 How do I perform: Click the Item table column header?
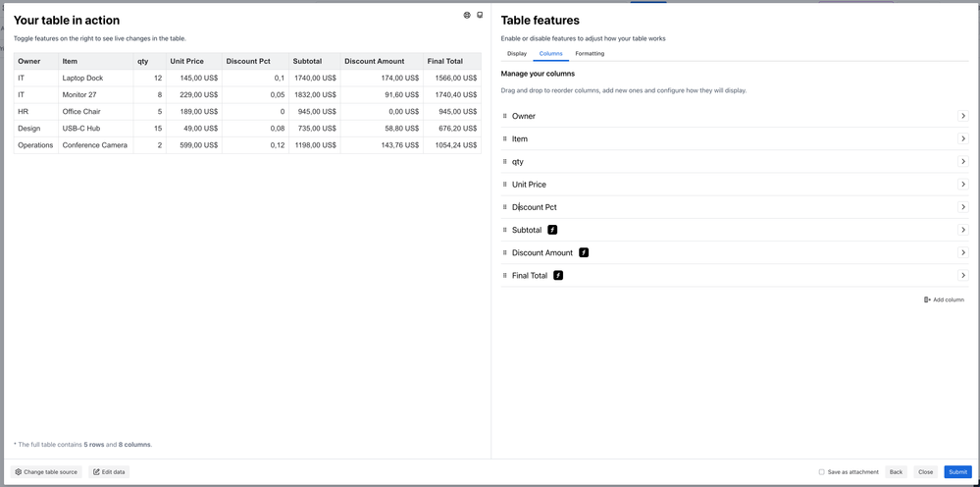coord(95,61)
